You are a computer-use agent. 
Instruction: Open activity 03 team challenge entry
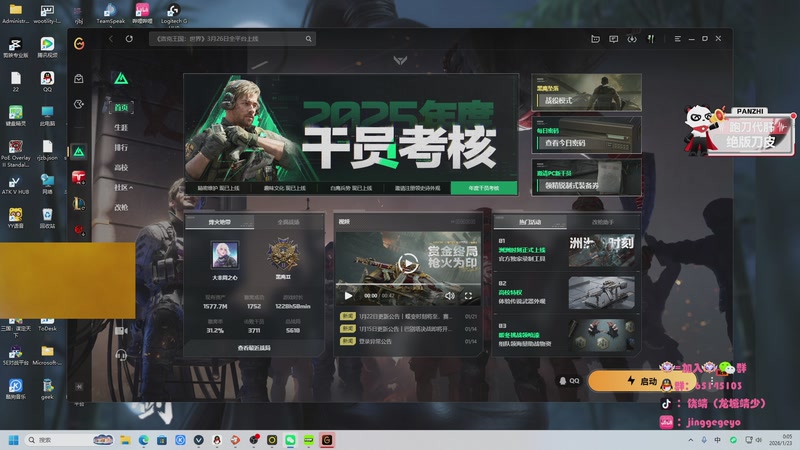(x=566, y=335)
